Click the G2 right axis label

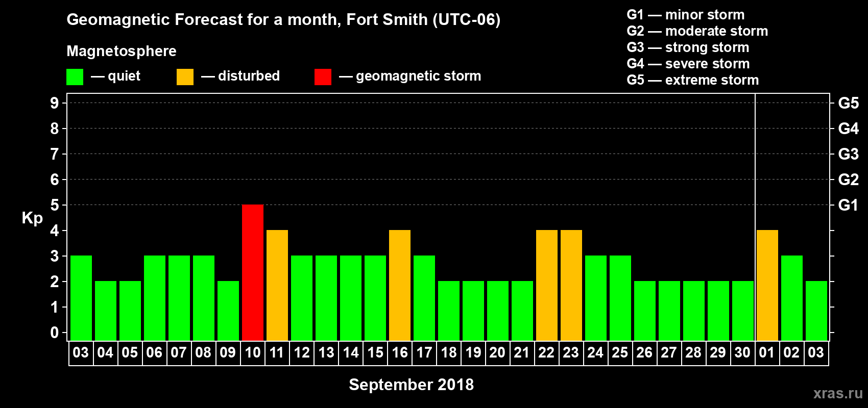tap(849, 180)
